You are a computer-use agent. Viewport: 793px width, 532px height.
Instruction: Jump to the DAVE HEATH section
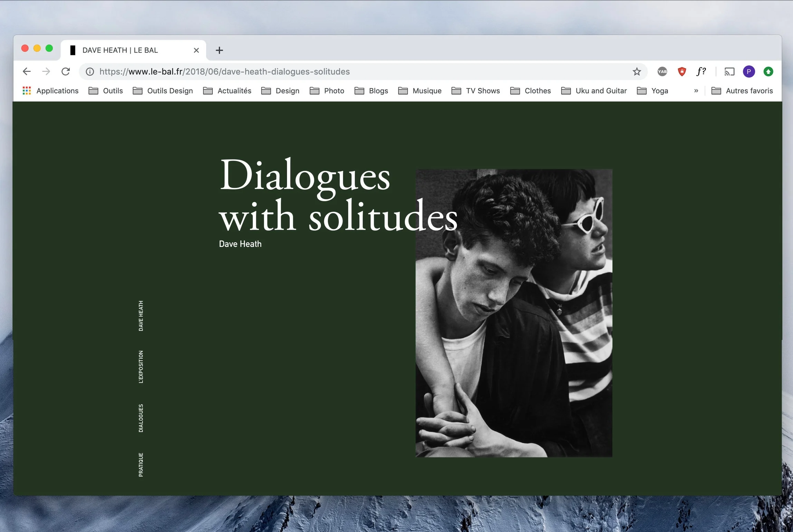(x=141, y=316)
